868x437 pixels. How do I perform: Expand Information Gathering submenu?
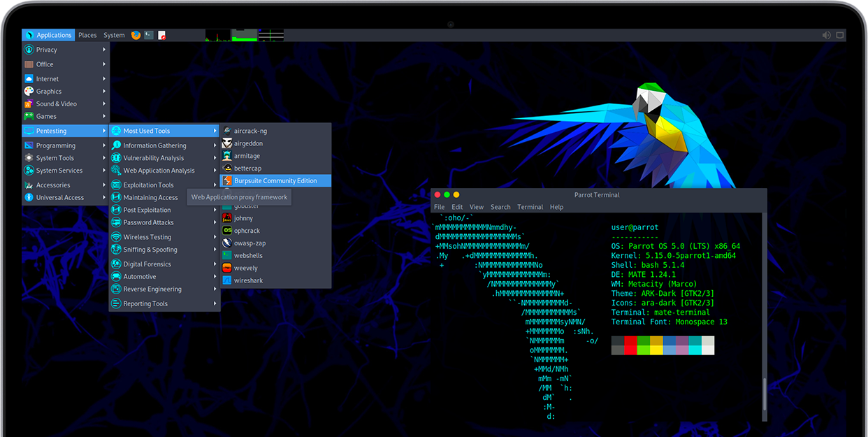coord(165,145)
